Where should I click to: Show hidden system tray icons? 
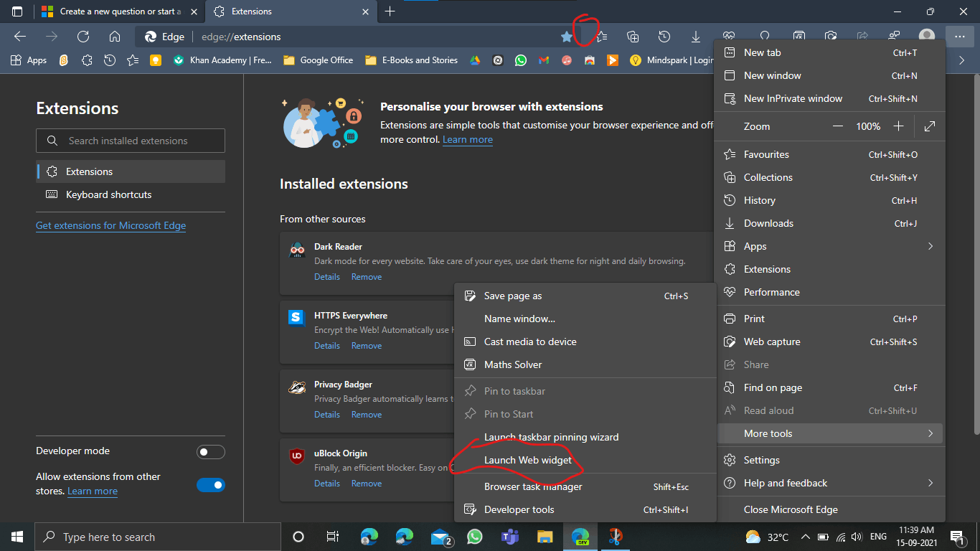(x=805, y=537)
